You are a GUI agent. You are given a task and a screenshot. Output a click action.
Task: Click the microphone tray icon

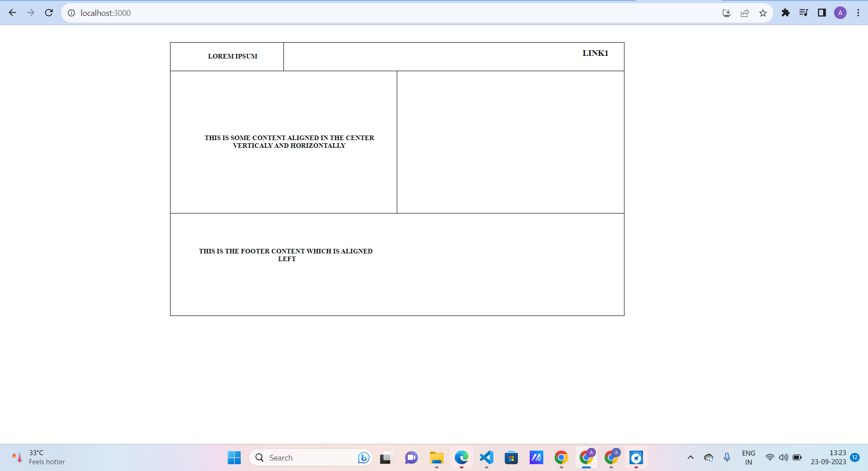[x=727, y=457]
